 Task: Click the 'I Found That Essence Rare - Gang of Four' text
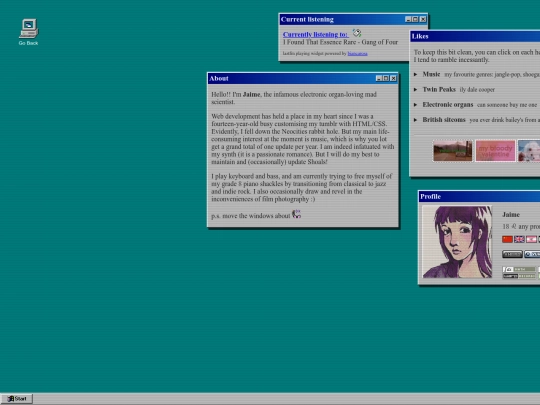point(340,42)
